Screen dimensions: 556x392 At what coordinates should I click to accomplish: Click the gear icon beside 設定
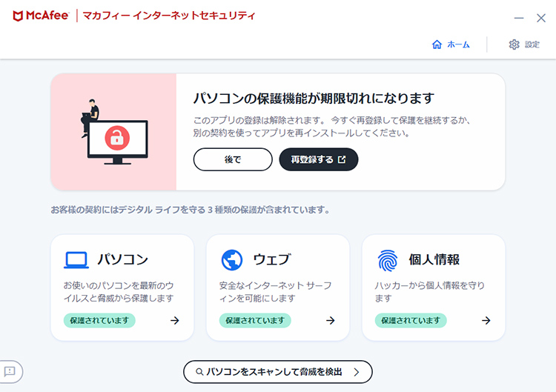click(514, 44)
